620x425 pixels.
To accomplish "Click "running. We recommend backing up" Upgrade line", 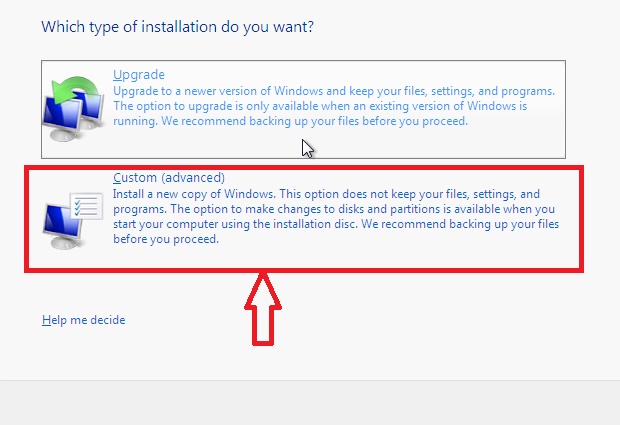I will (x=291, y=121).
